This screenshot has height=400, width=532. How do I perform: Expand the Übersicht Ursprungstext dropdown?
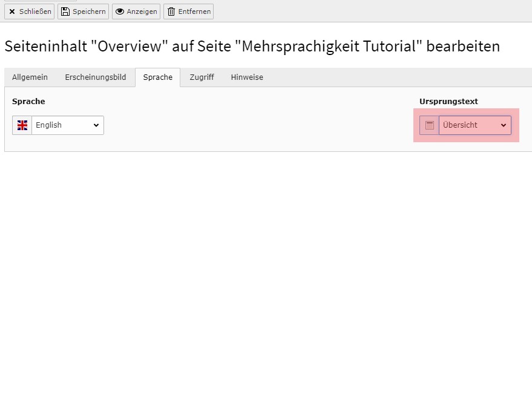[x=475, y=125]
